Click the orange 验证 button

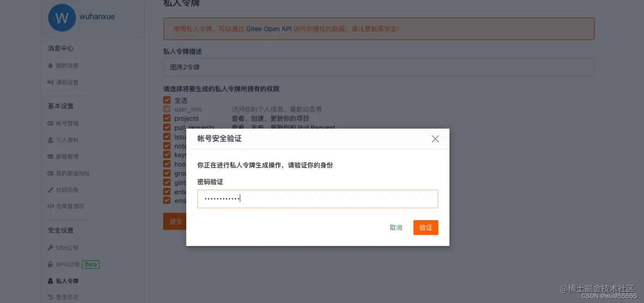[x=425, y=227]
